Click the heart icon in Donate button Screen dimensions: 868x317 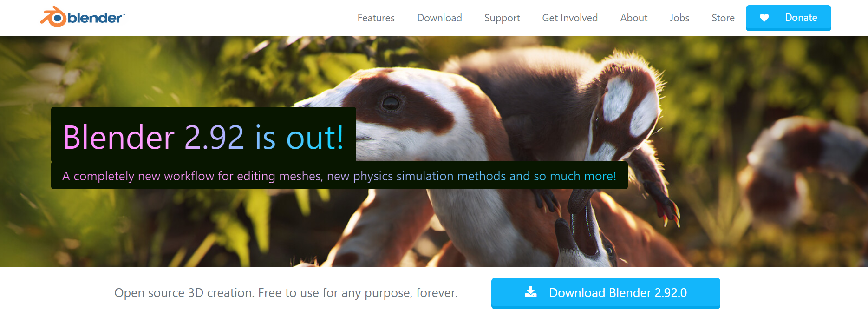coord(764,18)
